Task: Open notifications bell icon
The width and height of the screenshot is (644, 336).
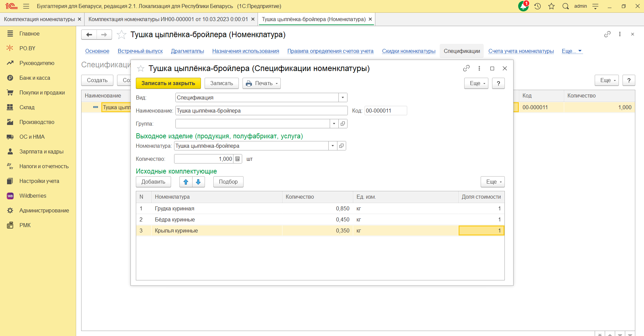Action: (x=523, y=6)
